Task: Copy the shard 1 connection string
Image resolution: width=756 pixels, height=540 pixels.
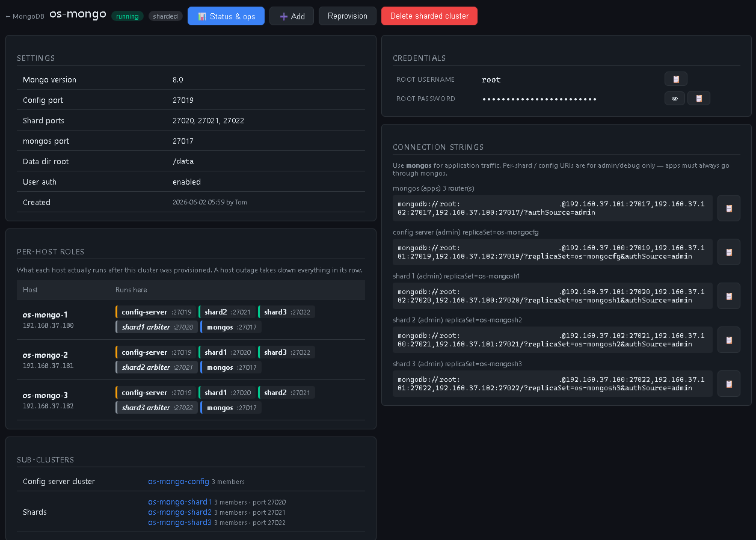Action: [729, 296]
